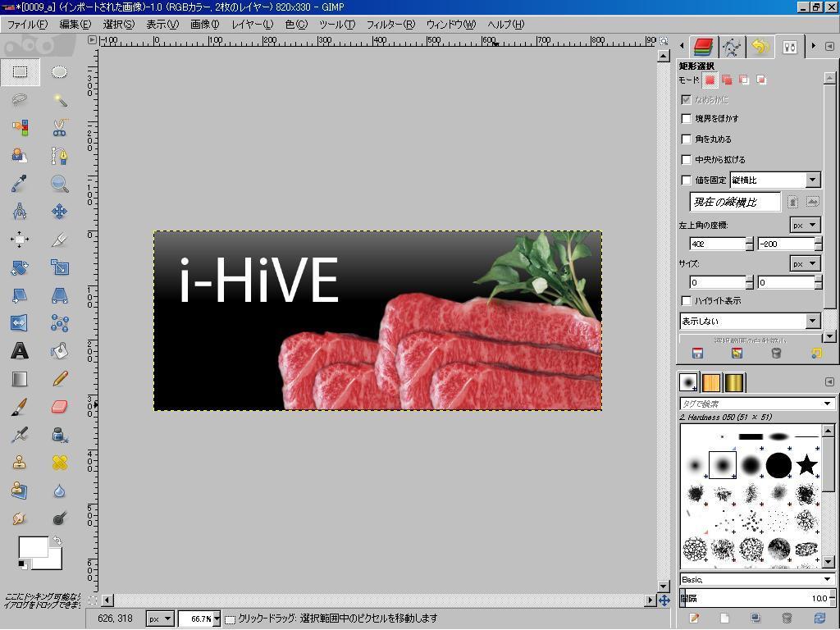The width and height of the screenshot is (840, 630).
Task: Select the Heal tool
Action: (59, 463)
